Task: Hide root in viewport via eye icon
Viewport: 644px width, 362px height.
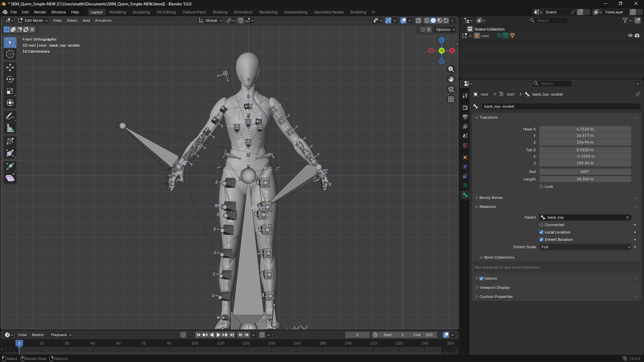Action: 630,36
